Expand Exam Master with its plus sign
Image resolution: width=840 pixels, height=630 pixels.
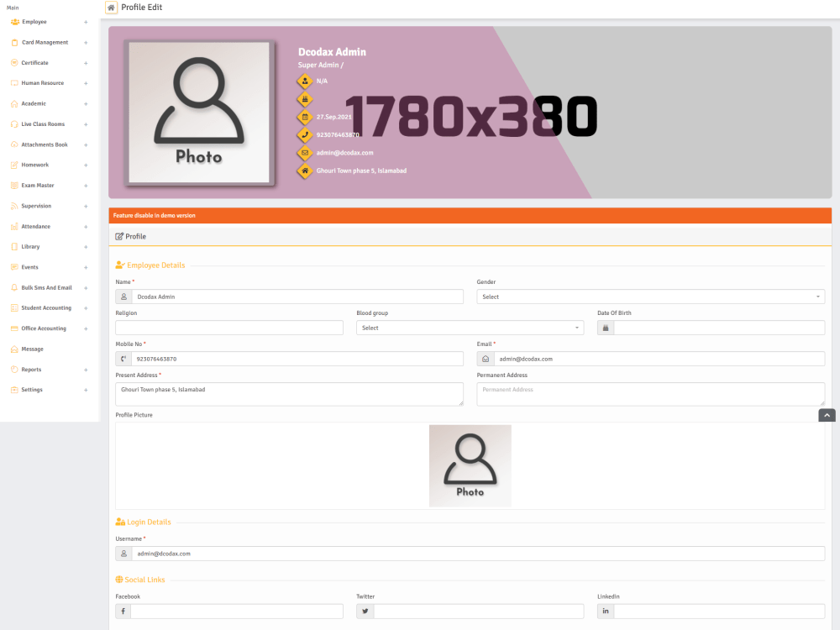coord(86,186)
